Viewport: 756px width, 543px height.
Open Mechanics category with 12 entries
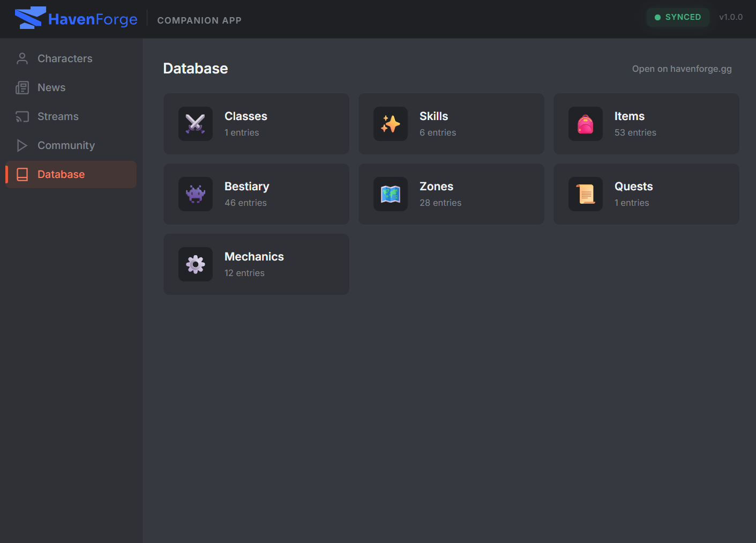coord(256,264)
